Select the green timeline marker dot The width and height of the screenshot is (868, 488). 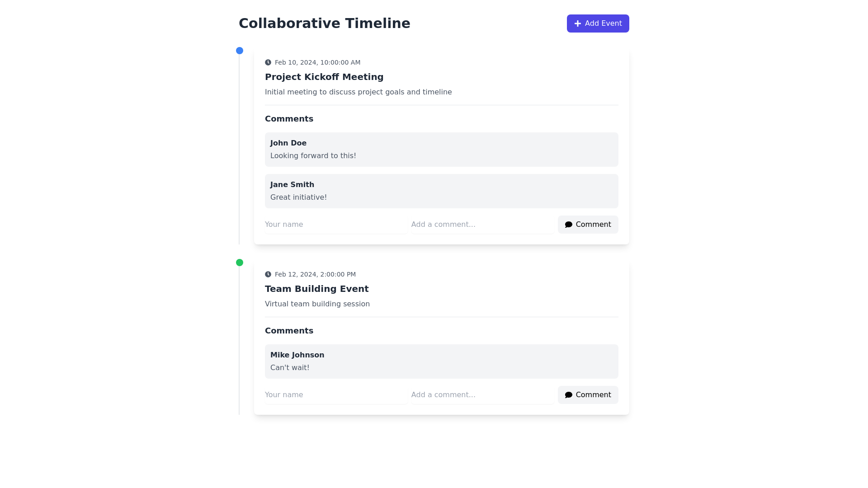[240, 263]
